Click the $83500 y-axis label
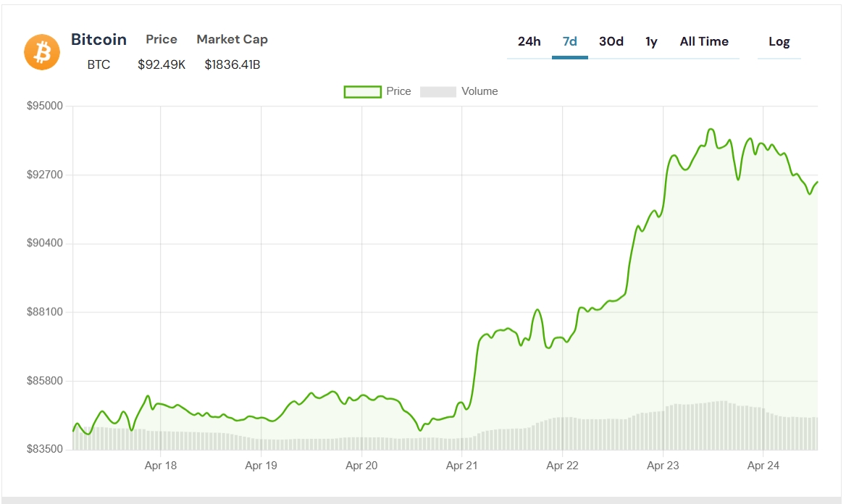 pos(45,449)
